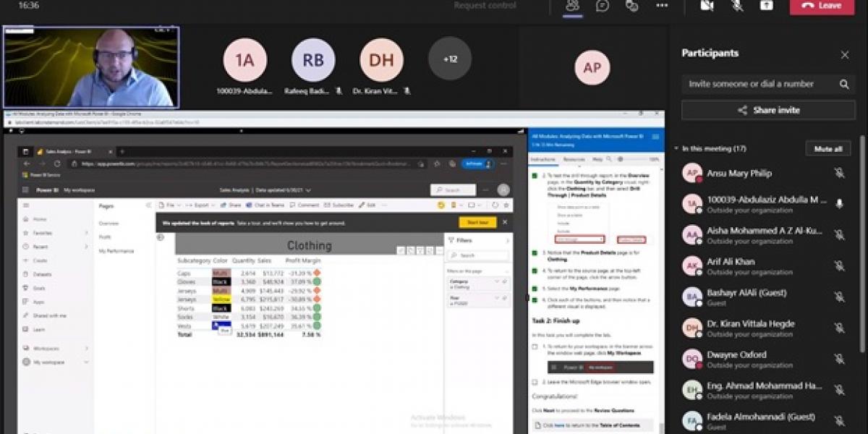Open Goals in Power BI sidebar

click(39, 288)
